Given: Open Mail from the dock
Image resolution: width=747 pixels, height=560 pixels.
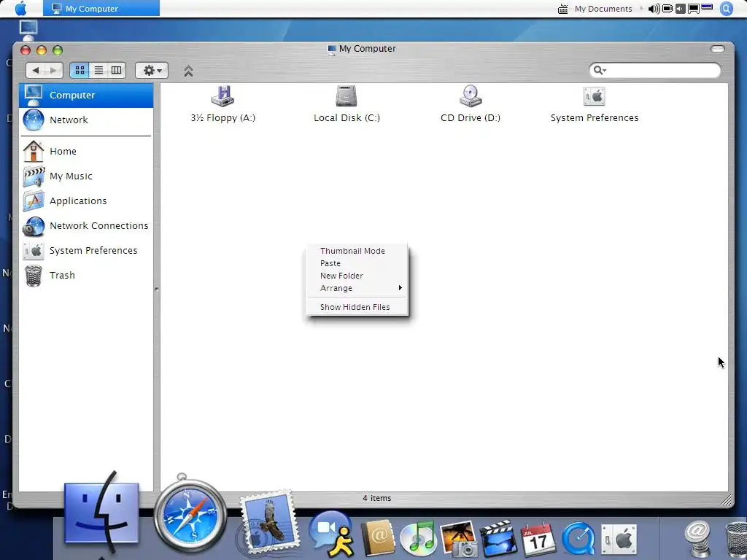Looking at the screenshot, I should 269,522.
